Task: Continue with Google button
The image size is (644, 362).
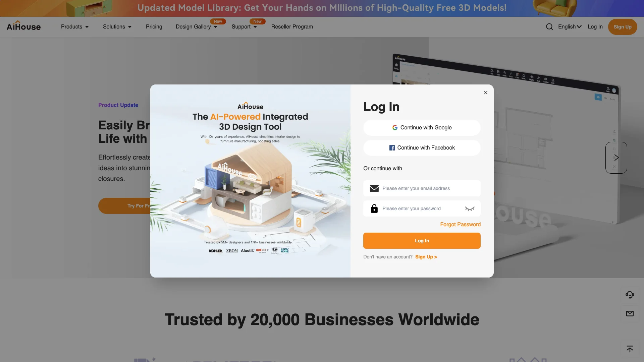Action: coord(422,127)
